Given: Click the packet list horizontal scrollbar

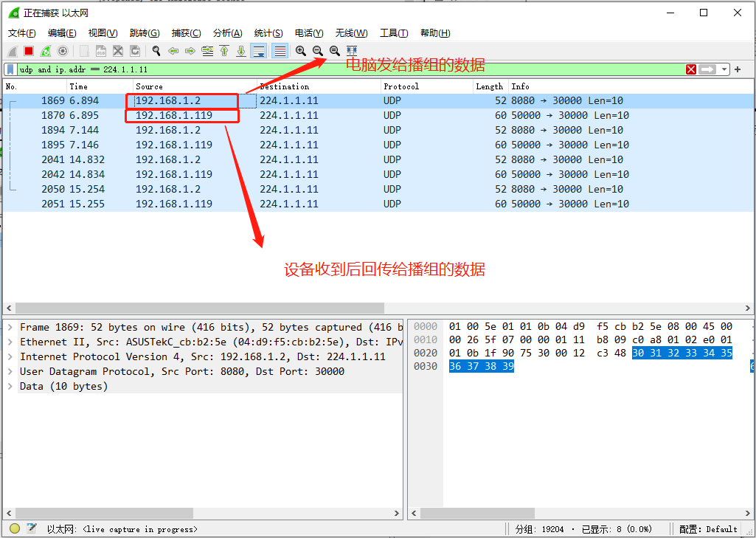Looking at the screenshot, I should tap(200, 308).
